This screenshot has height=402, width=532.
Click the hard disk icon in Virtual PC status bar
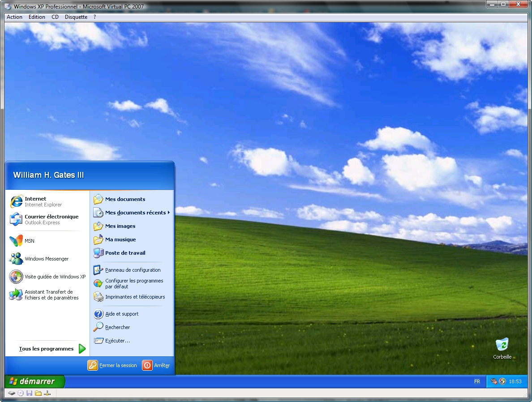(12, 393)
